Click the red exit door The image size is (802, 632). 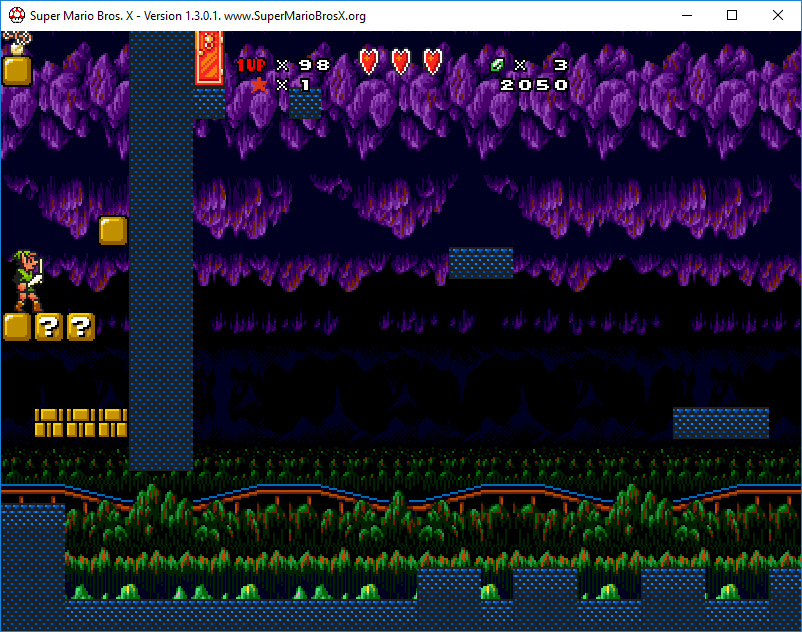click(x=209, y=57)
